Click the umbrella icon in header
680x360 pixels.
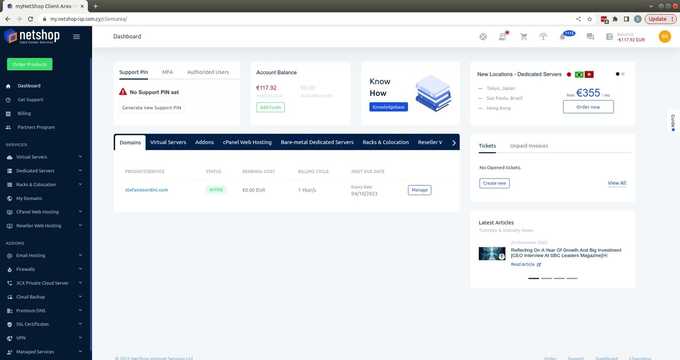tap(543, 37)
